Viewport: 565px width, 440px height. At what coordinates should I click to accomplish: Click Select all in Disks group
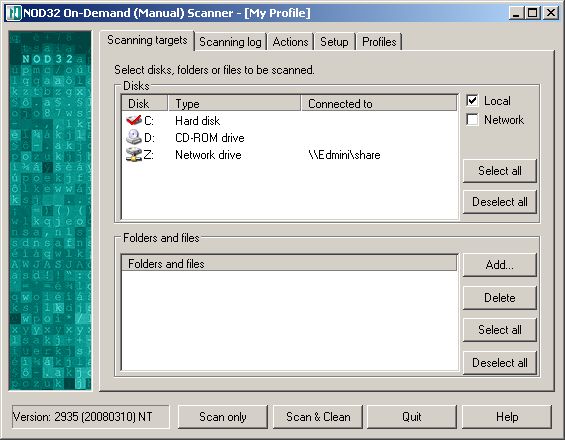500,171
